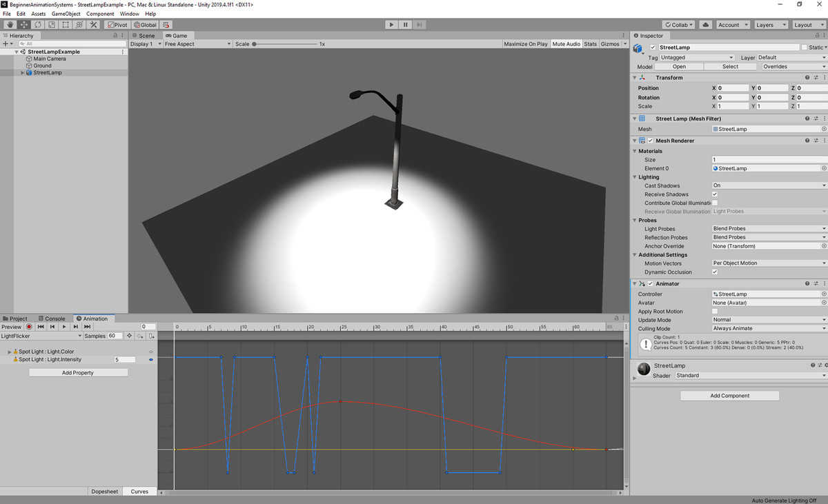The width and height of the screenshot is (828, 504).
Task: Switch to the Scene tab
Action: (x=144, y=36)
